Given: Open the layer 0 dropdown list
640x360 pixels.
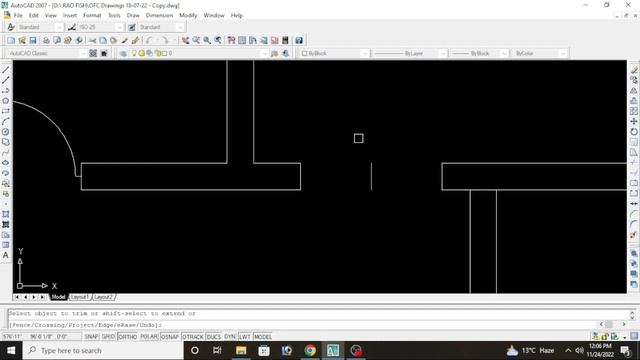Looking at the screenshot, I should (199, 53).
